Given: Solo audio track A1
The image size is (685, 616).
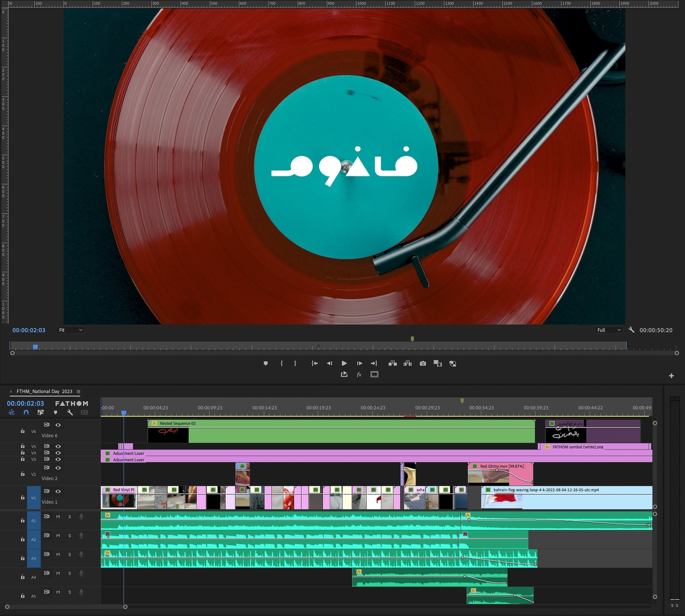Looking at the screenshot, I should (70, 517).
